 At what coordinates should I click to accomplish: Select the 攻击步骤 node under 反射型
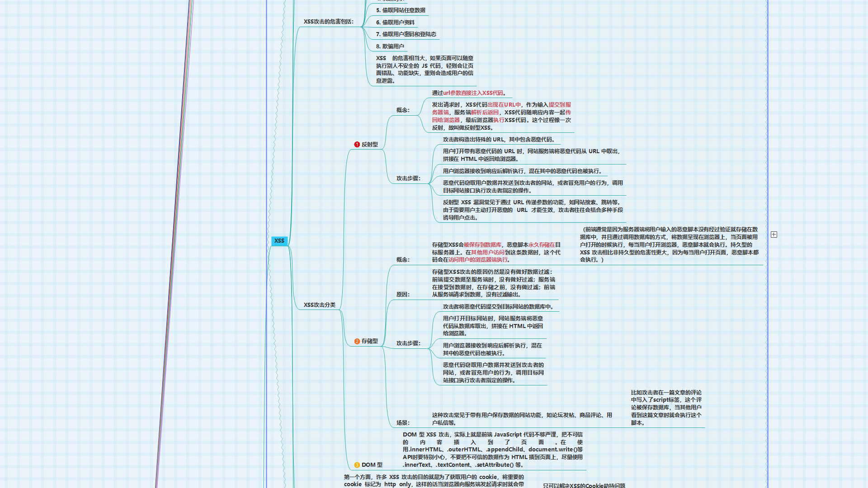[x=408, y=178]
